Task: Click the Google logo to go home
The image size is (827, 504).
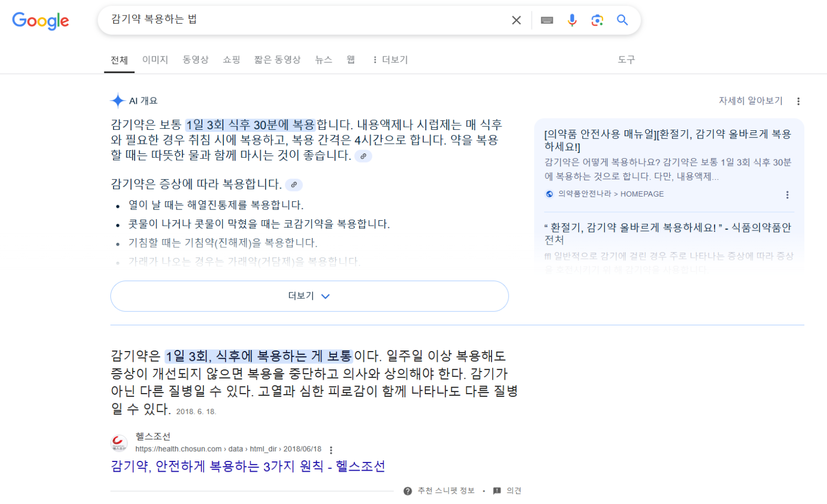Action: coord(40,22)
